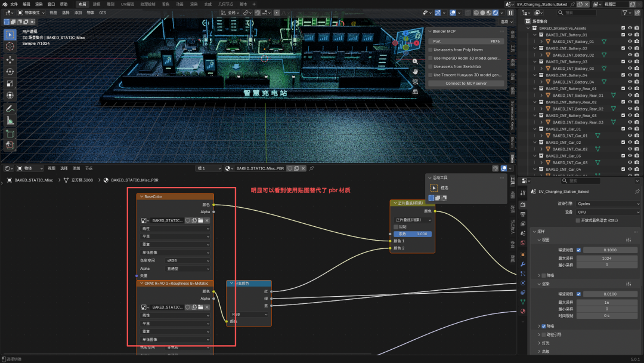Enable Use assets from Sketchfab
This screenshot has height=363, width=644.
click(431, 67)
